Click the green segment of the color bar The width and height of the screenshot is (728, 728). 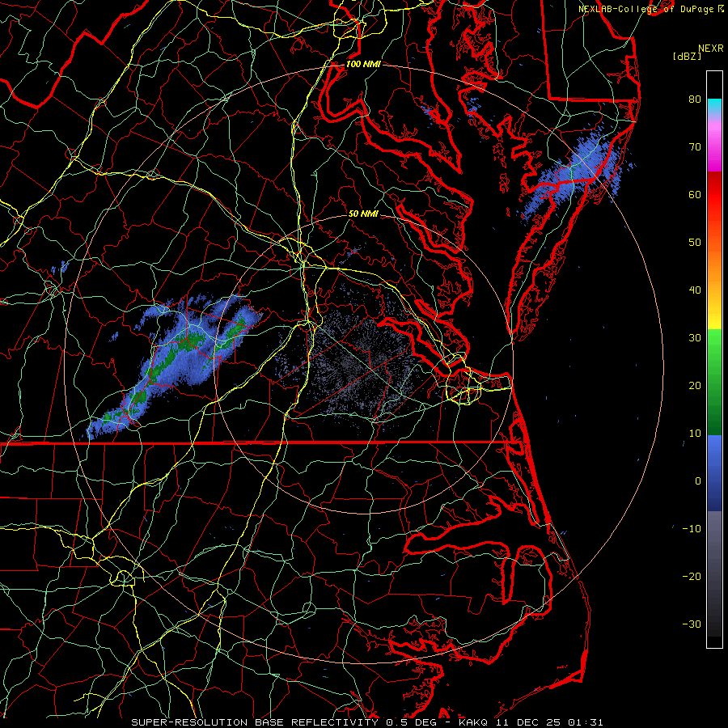(714, 382)
